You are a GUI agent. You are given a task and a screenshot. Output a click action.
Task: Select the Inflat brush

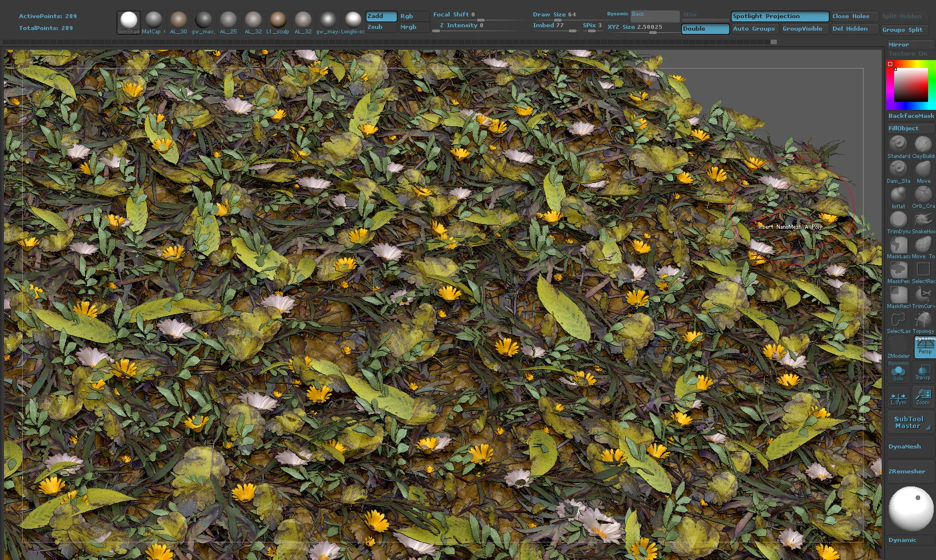[897, 195]
